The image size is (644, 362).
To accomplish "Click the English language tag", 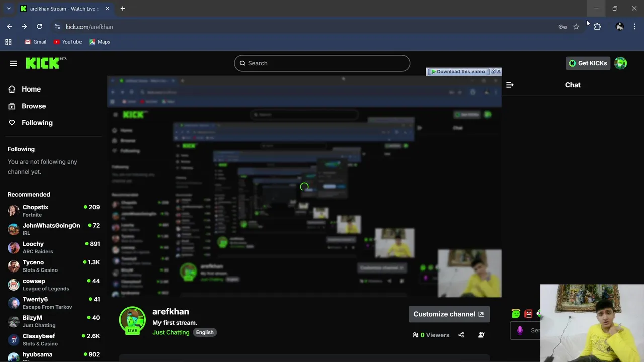I will coord(205,332).
